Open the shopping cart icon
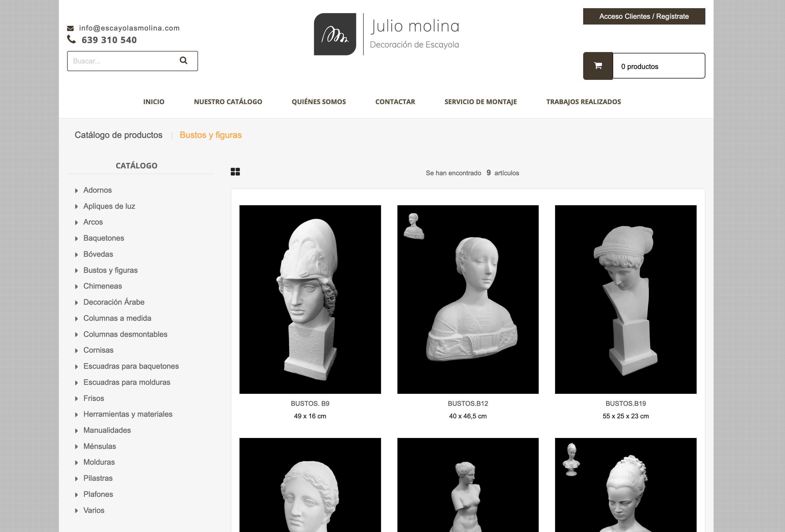Viewport: 785px width, 532px height. [598, 66]
